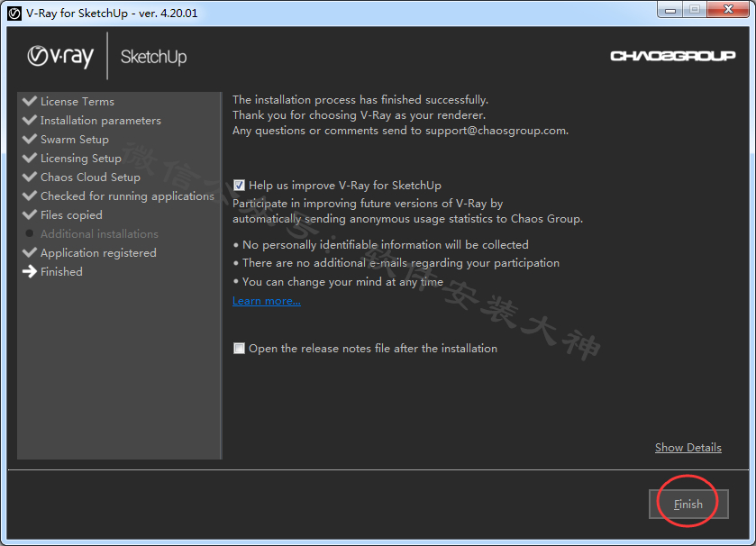
Task: Select the Installation parameters step
Action: click(x=101, y=121)
